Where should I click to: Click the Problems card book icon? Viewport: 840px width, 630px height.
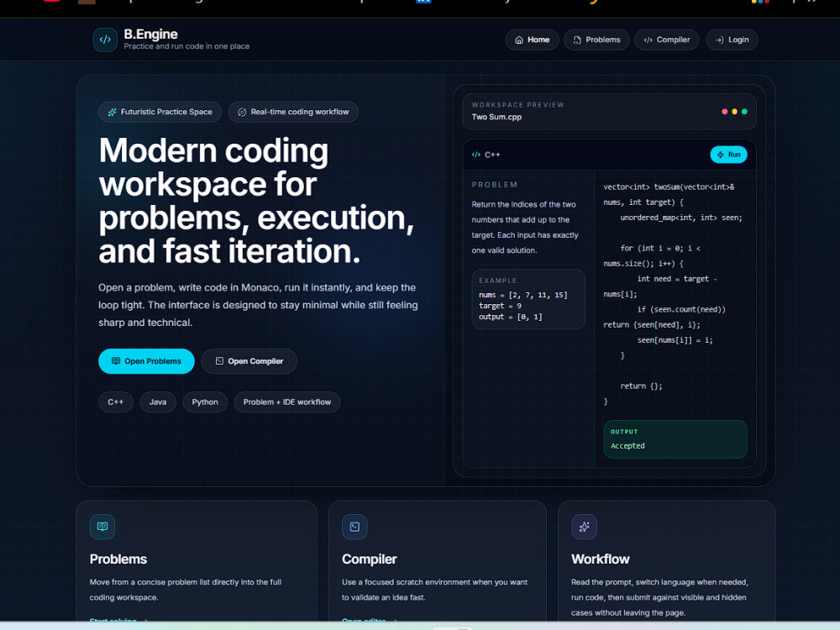pos(102,527)
